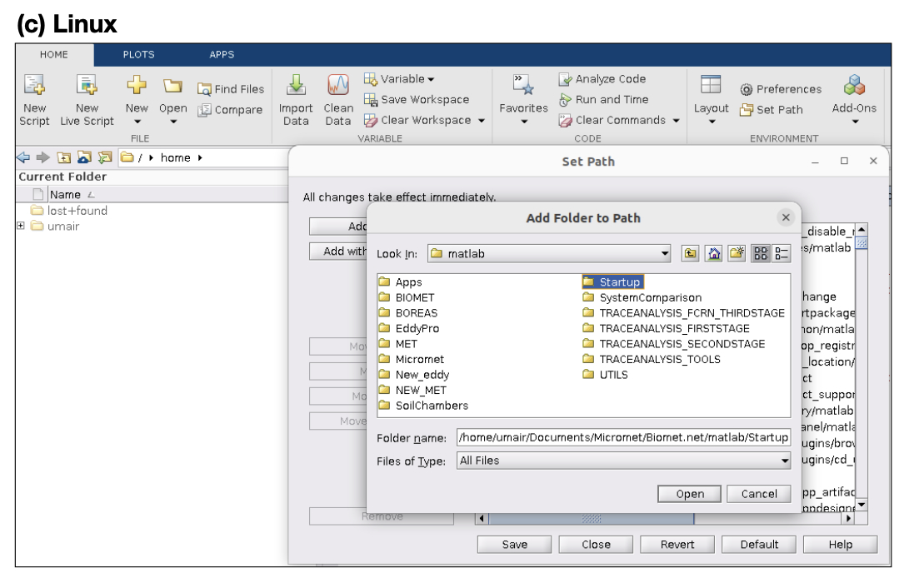Click Find Files in File section
The image size is (914, 588).
click(231, 89)
